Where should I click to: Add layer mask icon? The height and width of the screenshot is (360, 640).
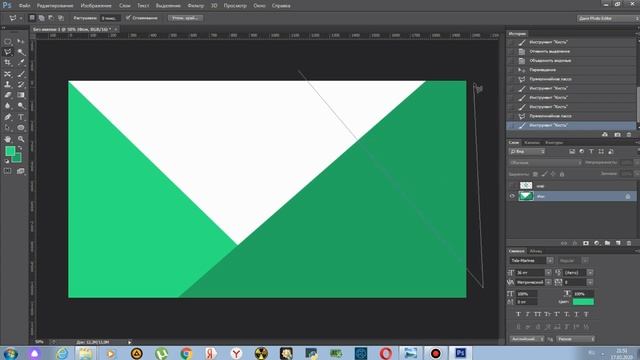point(586,243)
